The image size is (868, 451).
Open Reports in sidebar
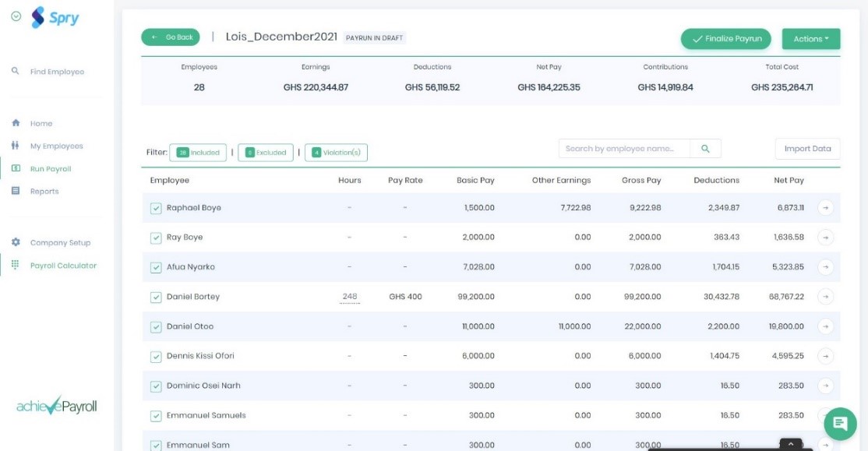tap(44, 192)
